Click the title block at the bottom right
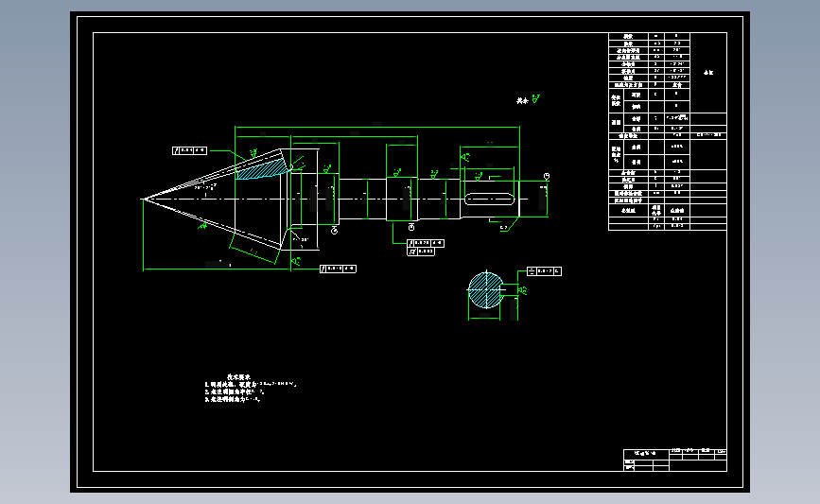This screenshot has width=820, height=504. pos(674,461)
